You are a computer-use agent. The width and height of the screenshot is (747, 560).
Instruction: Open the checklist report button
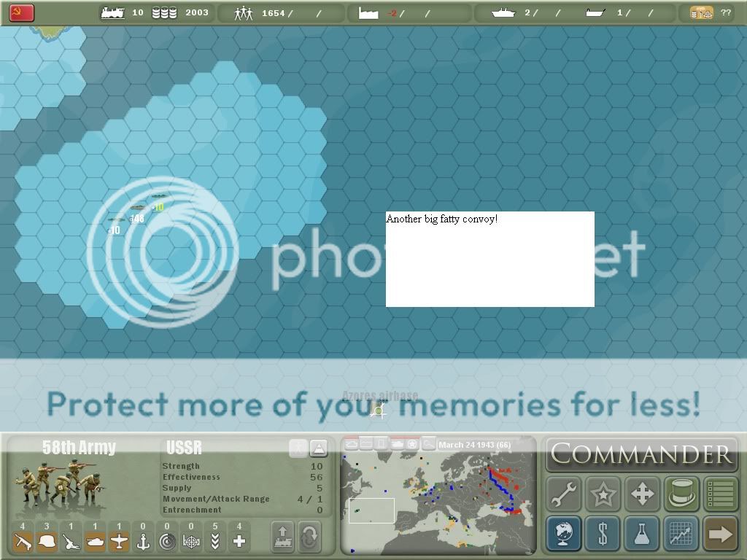720,494
